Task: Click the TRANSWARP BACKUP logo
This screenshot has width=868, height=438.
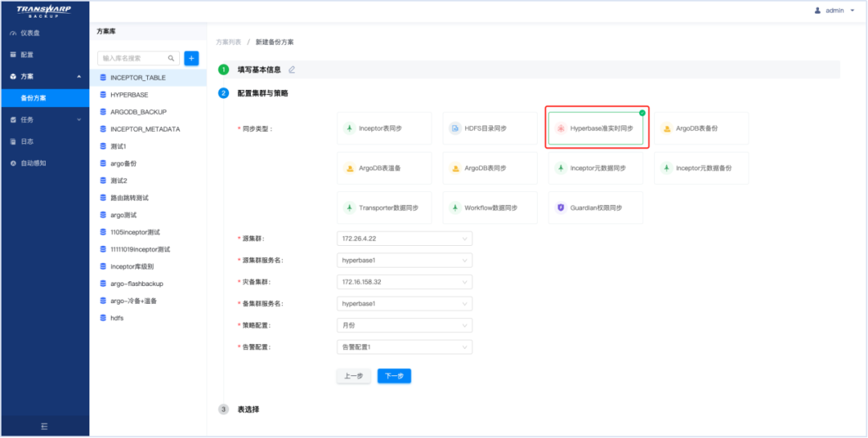Action: (x=43, y=11)
